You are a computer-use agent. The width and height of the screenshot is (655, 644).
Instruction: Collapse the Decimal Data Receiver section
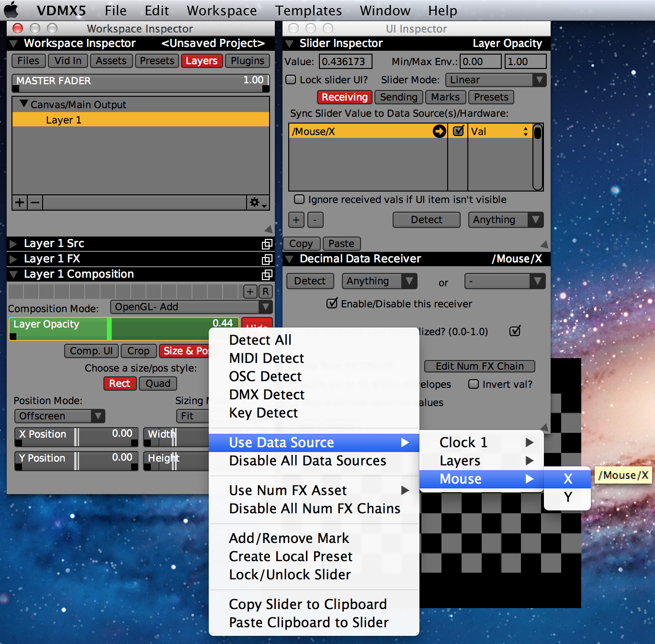click(x=289, y=260)
